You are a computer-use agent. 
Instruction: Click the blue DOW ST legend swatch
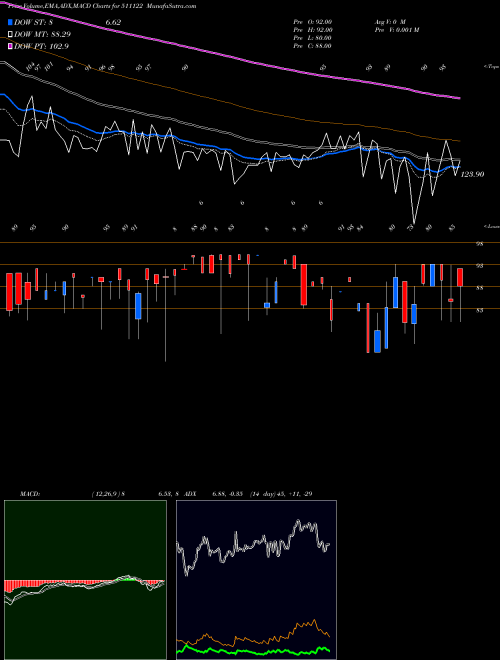[x=11, y=22]
